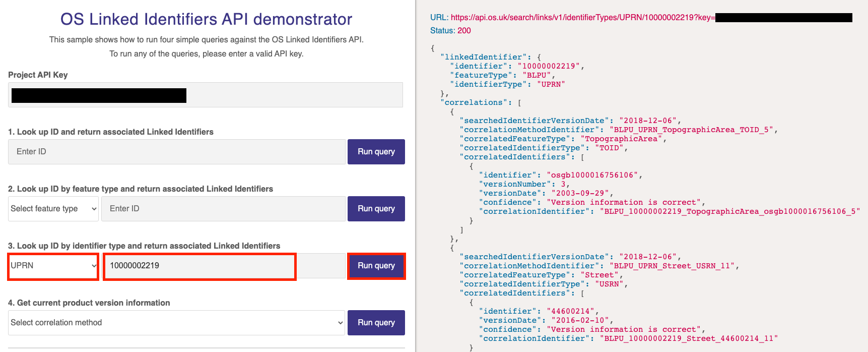The width and height of the screenshot is (868, 352).
Task: Click '4. Get current product version information' heading
Action: (89, 303)
